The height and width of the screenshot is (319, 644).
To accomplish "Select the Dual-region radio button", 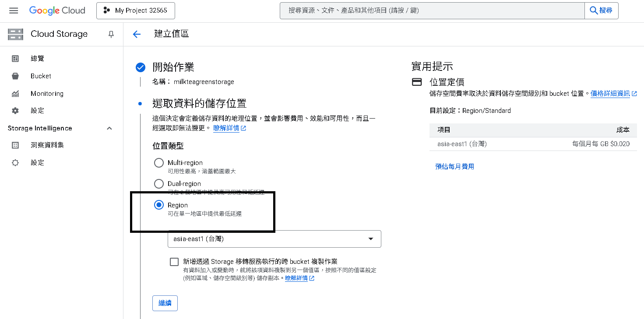I will coord(159,184).
